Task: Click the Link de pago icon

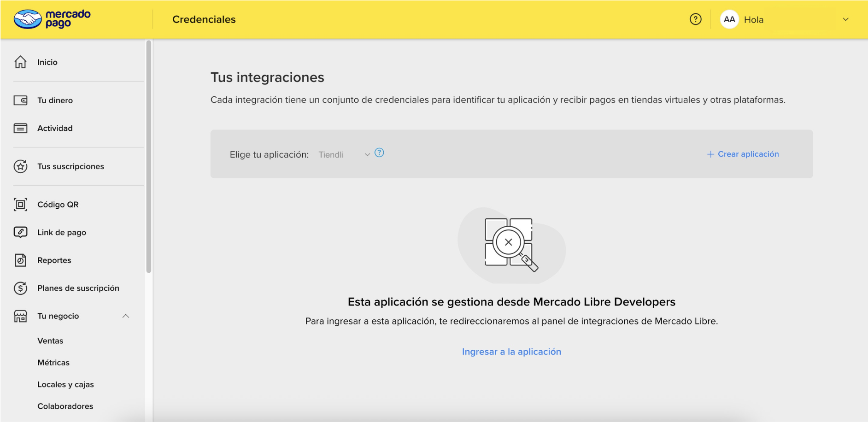Action: tap(20, 232)
